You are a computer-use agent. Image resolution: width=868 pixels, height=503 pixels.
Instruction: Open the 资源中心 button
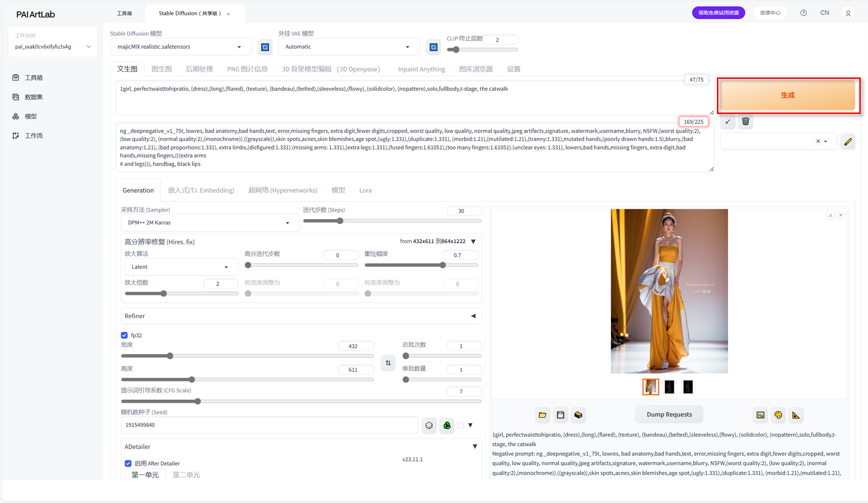(x=770, y=13)
